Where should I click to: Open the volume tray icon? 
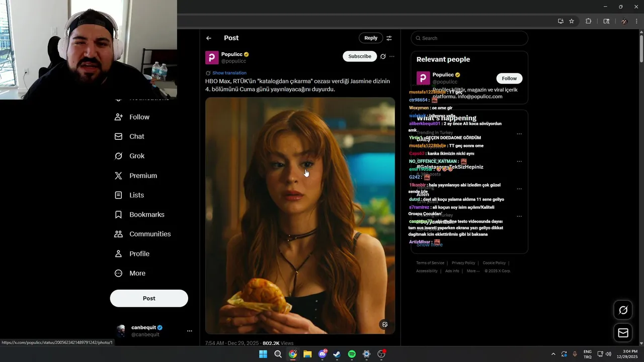pos(609,354)
